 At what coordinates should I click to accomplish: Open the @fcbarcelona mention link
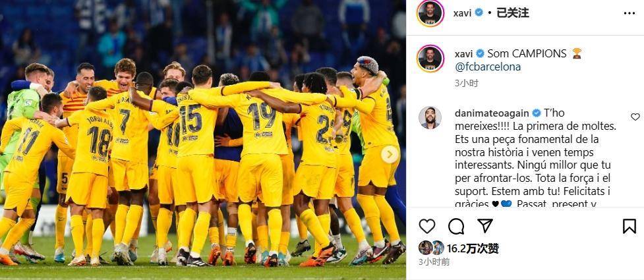pyautogui.click(x=488, y=67)
